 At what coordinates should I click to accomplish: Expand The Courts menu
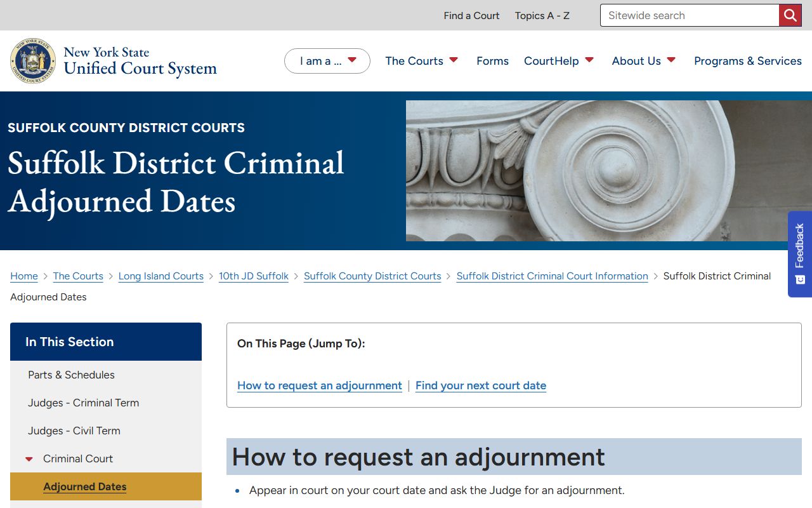(x=422, y=61)
